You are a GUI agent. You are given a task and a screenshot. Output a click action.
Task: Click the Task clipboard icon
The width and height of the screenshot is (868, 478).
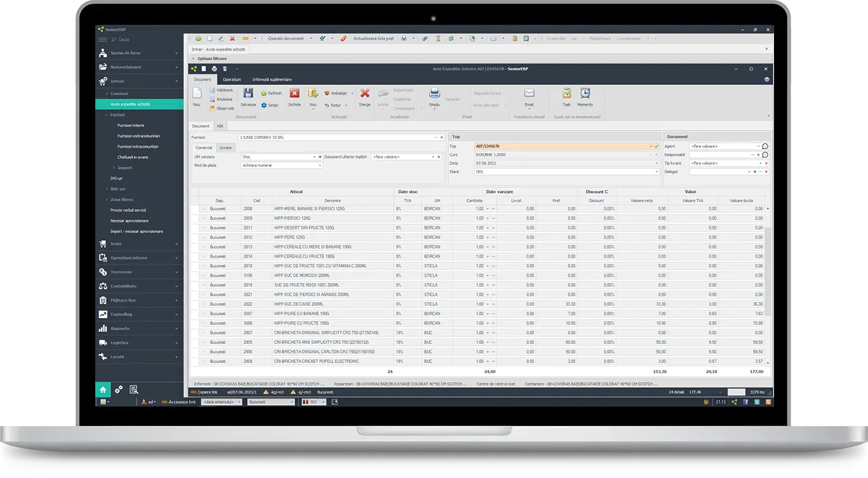point(566,93)
